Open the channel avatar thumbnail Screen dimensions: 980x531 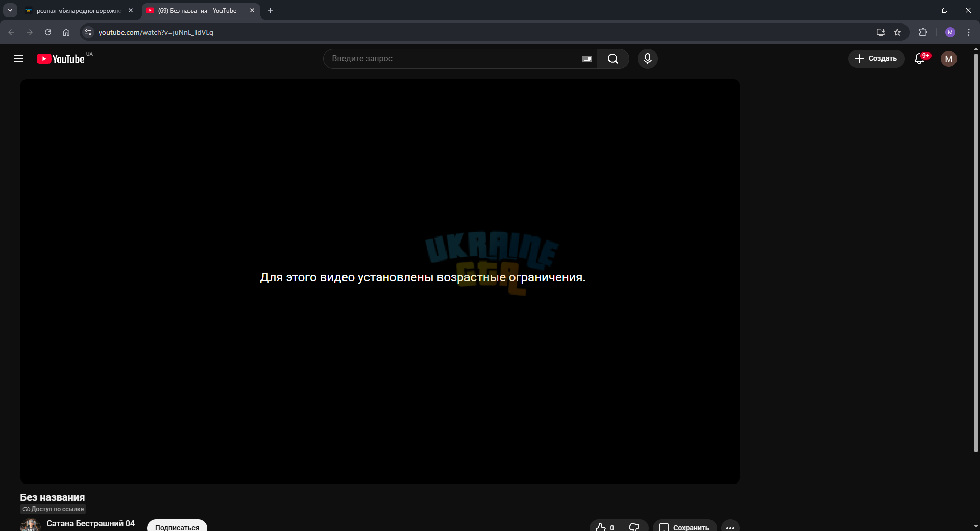point(31,525)
